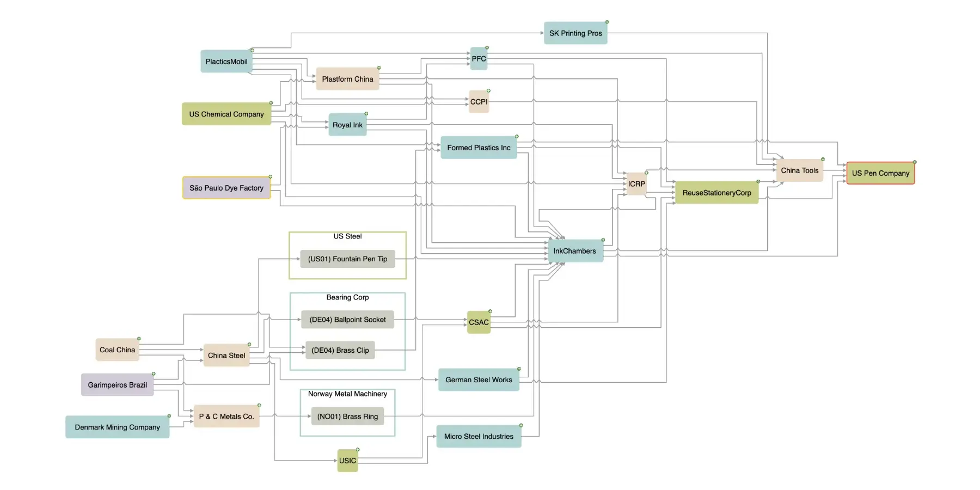Expand PFC node via its plus icon
This screenshot has height=490, width=980.
(487, 48)
